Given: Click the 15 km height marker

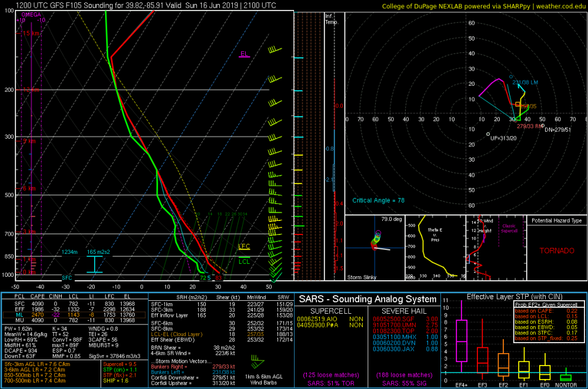Looking at the screenshot, I should pyautogui.click(x=31, y=33).
